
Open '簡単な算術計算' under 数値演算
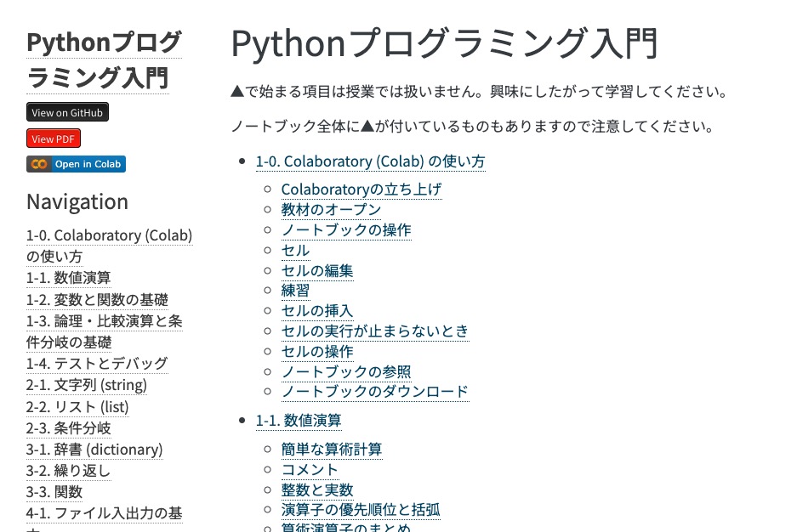(331, 449)
